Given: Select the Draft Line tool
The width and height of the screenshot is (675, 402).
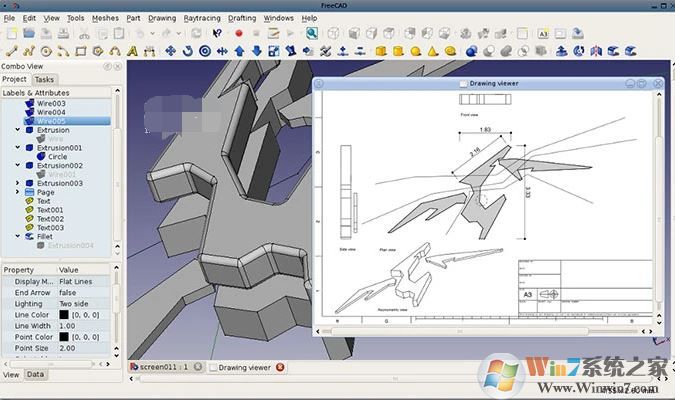Looking at the screenshot, I should click(x=12, y=50).
